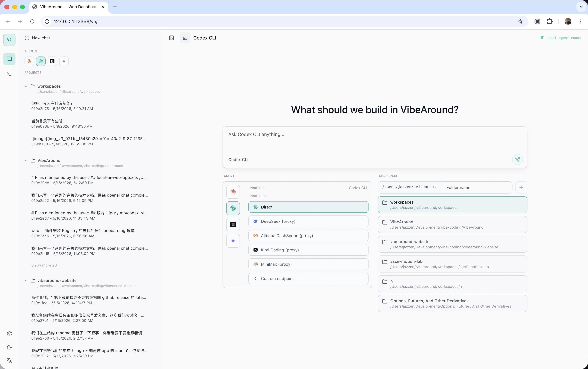Choose vibearound-website workspace card
The width and height of the screenshot is (588, 369).
(x=452, y=244)
